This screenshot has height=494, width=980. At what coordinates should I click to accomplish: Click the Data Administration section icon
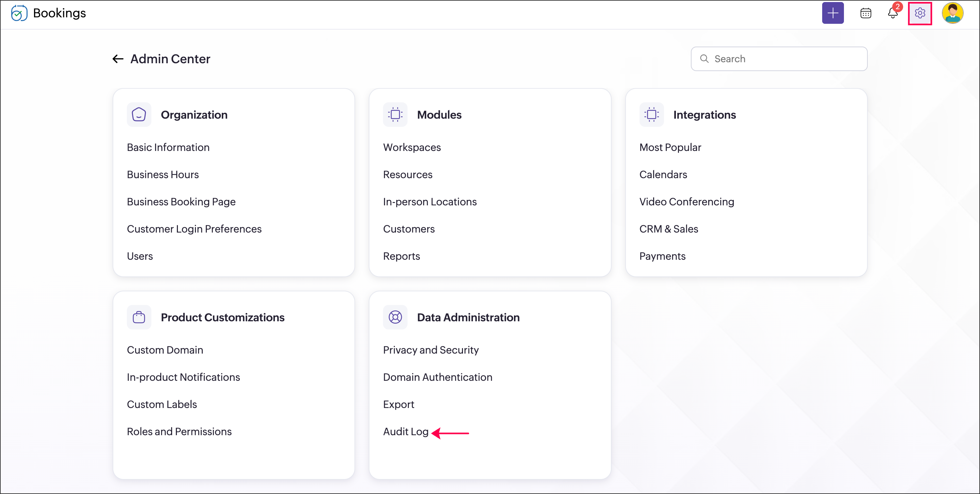coord(395,317)
